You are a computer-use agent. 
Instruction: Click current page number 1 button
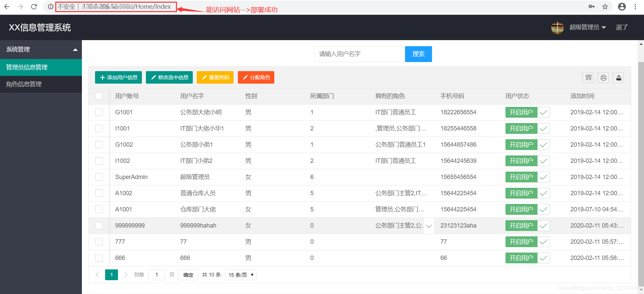[112, 275]
